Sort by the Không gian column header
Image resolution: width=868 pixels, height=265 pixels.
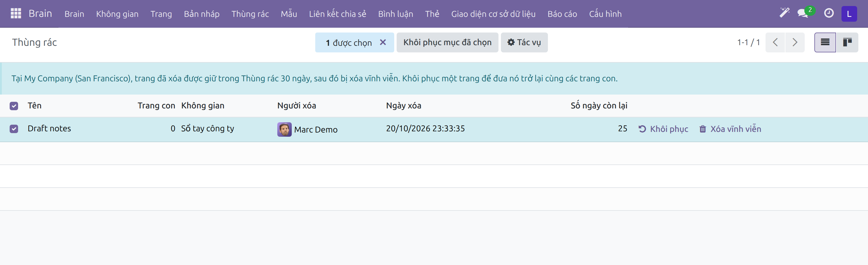pos(203,106)
